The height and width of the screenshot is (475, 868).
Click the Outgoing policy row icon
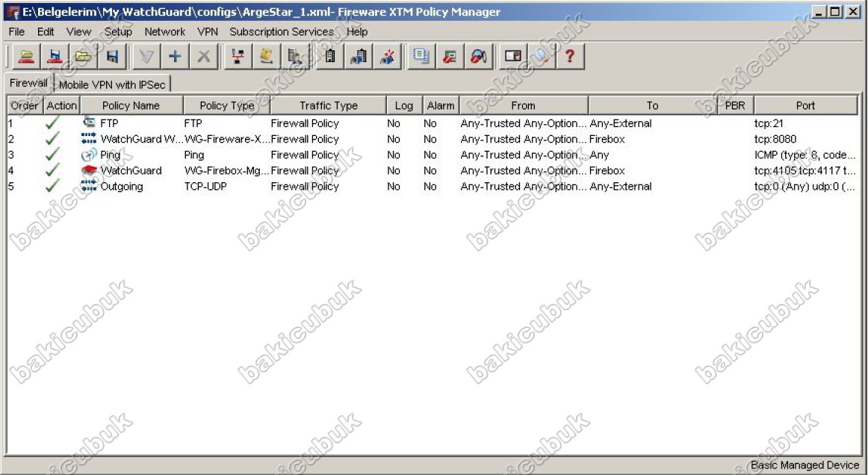point(89,186)
